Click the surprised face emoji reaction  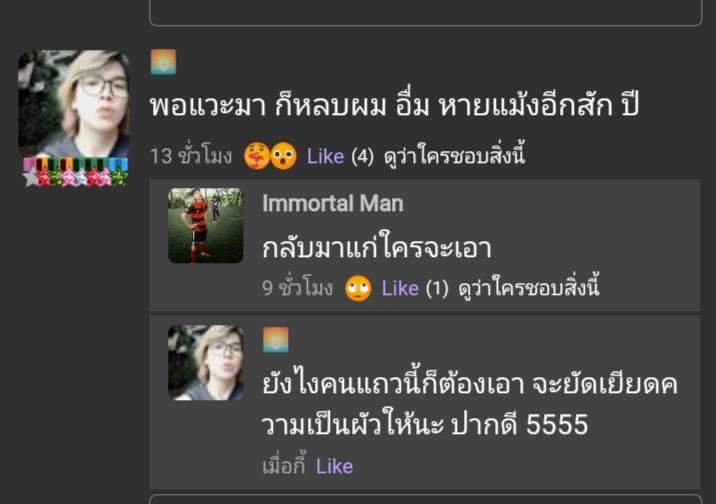pos(283,156)
